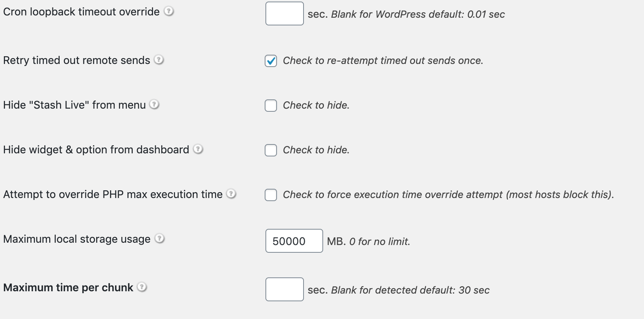The image size is (644, 319).
Task: View help tip for Hide widget & option from dashboard
Action: 198,149
